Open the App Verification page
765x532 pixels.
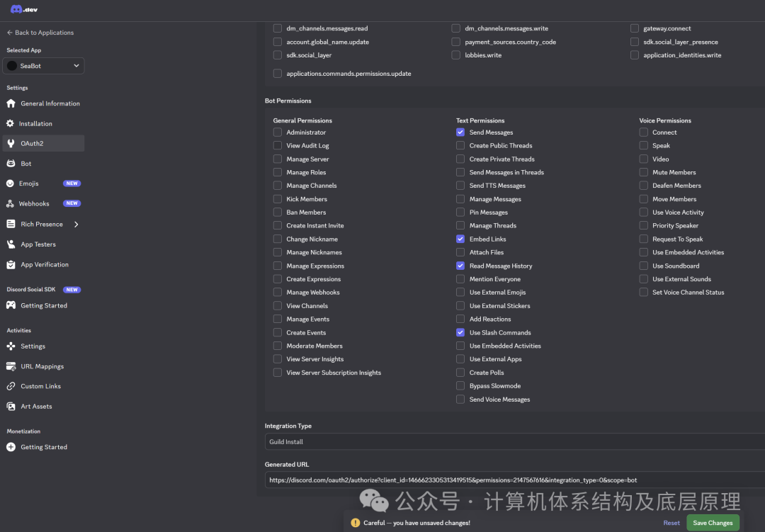[43, 264]
